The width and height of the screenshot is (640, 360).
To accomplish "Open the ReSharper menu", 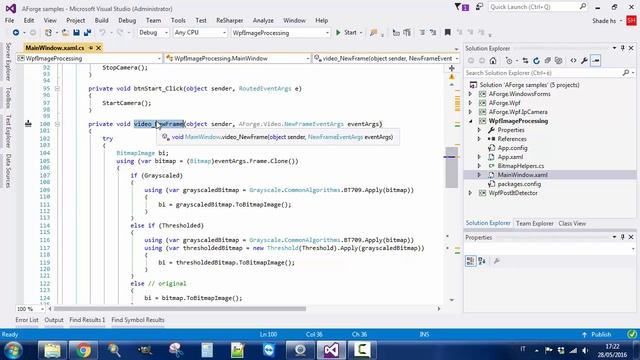I will 229,20.
